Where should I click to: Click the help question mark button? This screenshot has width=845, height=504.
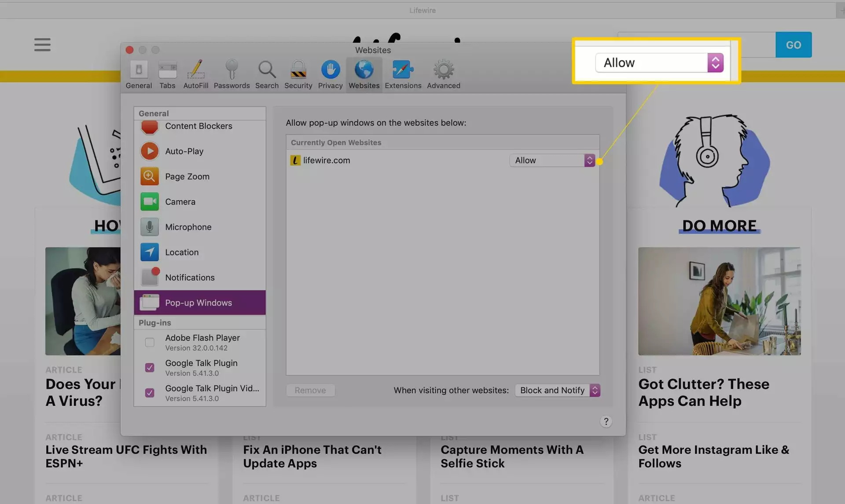click(x=606, y=422)
